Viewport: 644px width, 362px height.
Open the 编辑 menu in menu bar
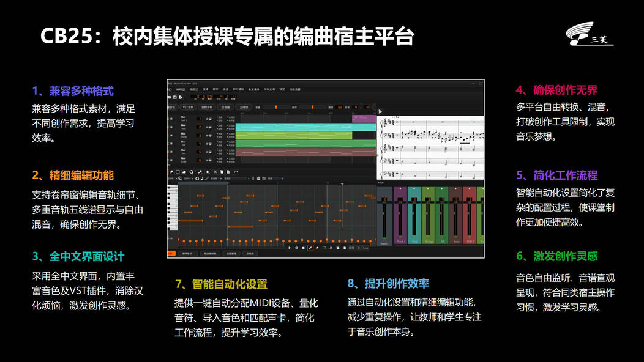(181, 89)
